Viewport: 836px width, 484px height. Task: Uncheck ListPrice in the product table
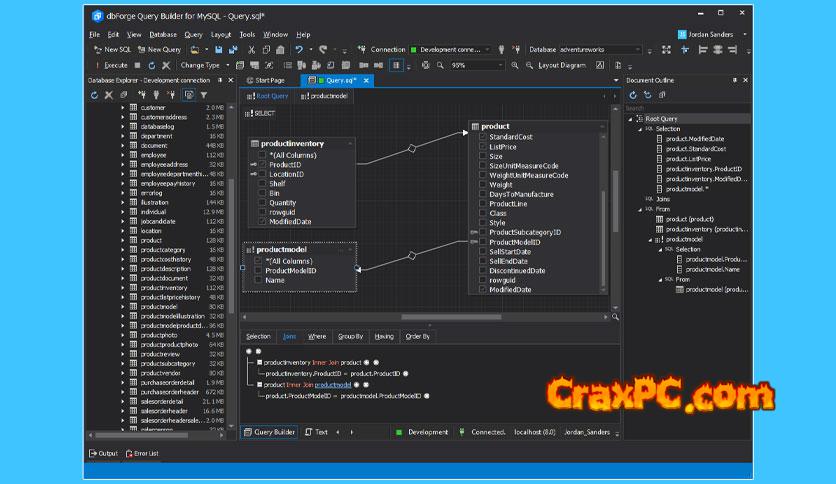point(482,147)
